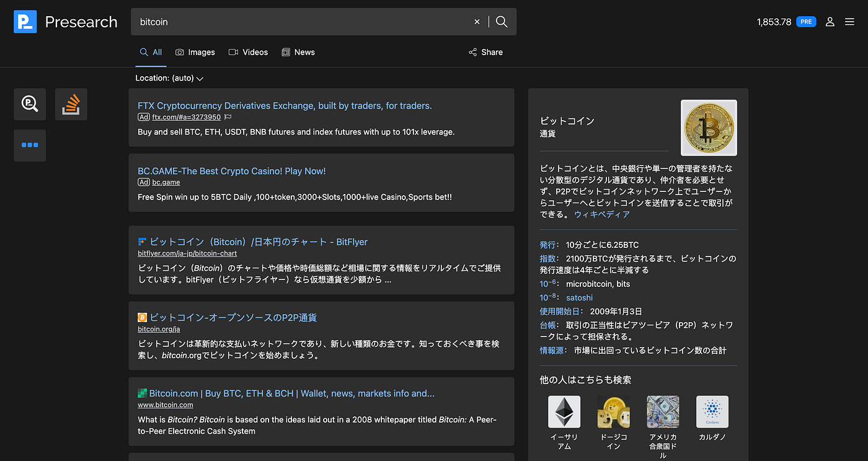
Task: Open the FTX Cryptocurrency Derivatives Exchange ad
Action: pos(285,105)
